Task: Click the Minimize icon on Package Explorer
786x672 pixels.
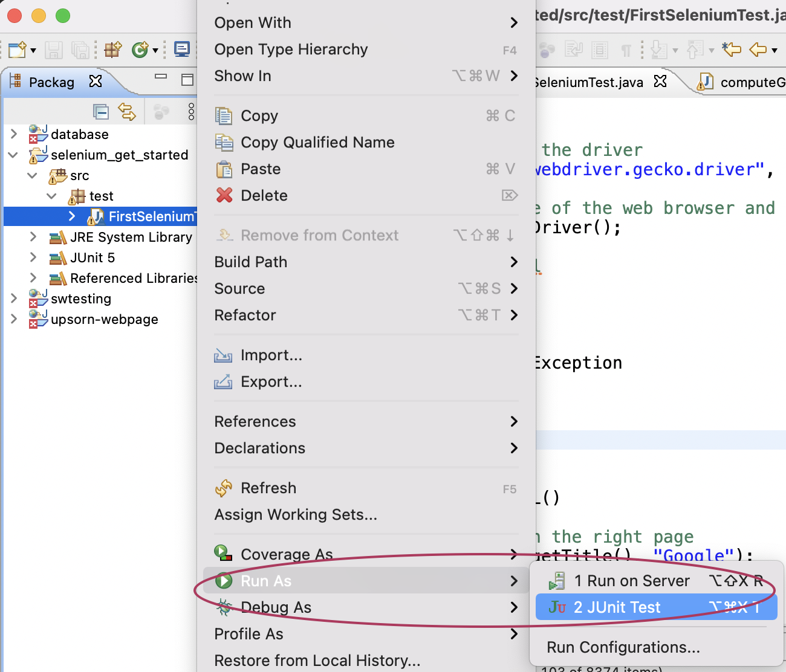Action: (161, 77)
